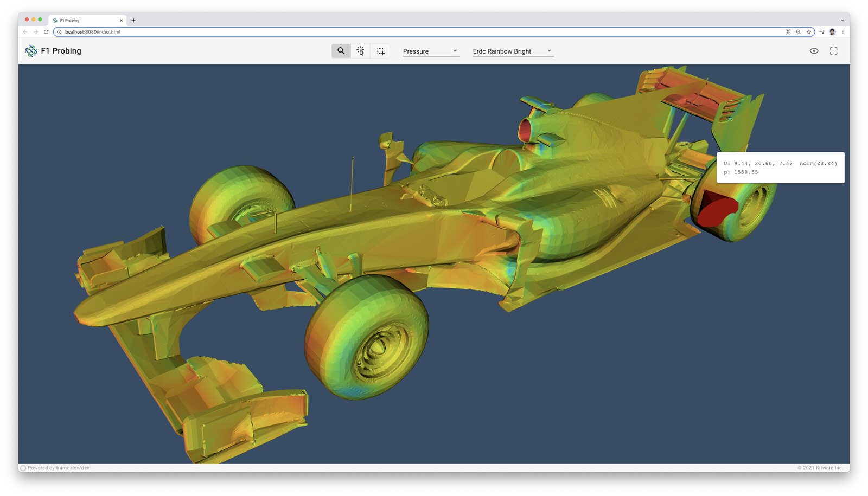Click the U velocity readout in tooltip
The image size is (868, 496).
780,163
